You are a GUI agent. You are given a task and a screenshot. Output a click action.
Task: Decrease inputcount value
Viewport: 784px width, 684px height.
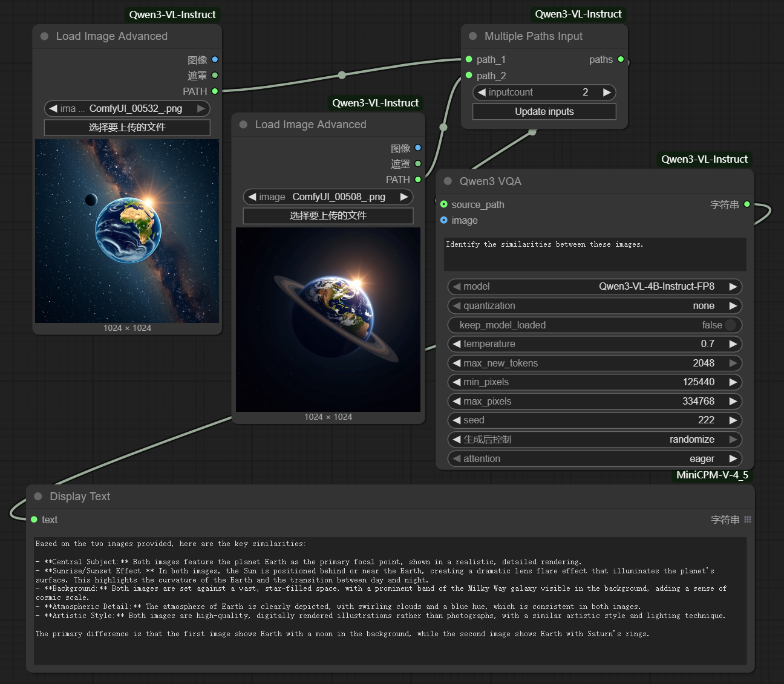pos(482,92)
